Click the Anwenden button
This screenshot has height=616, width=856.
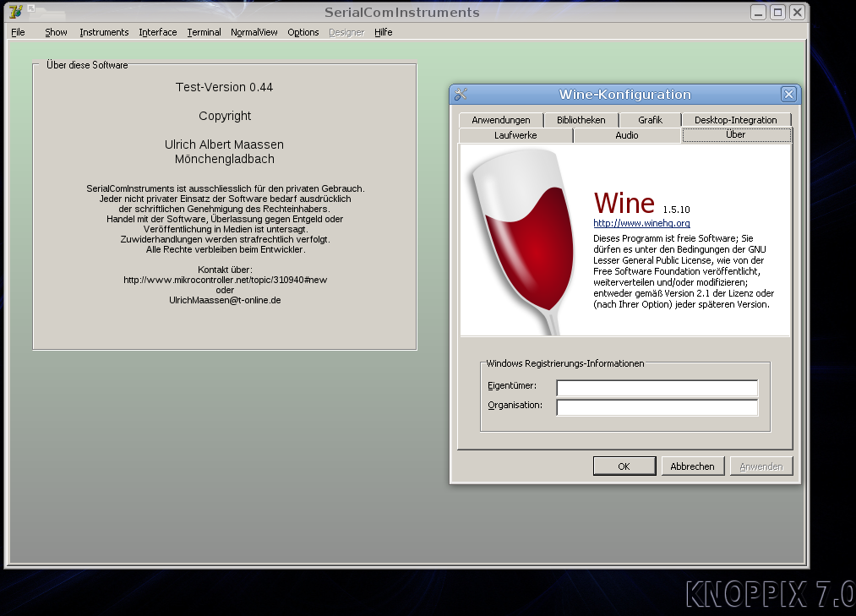click(761, 466)
